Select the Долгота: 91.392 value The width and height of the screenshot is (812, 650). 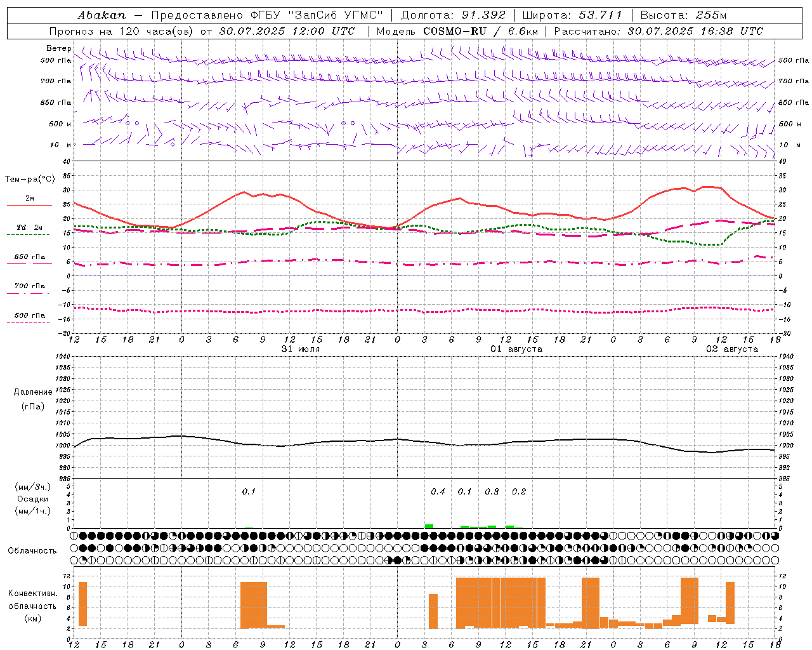pyautogui.click(x=454, y=15)
